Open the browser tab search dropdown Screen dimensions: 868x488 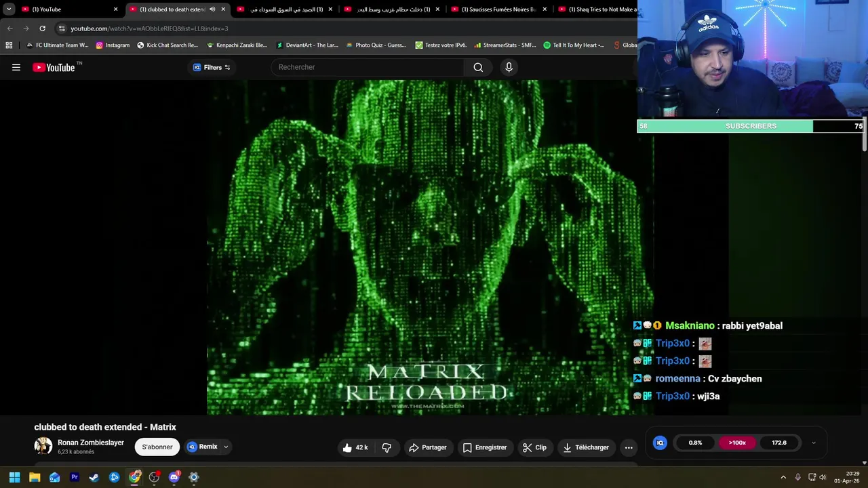coord(9,9)
